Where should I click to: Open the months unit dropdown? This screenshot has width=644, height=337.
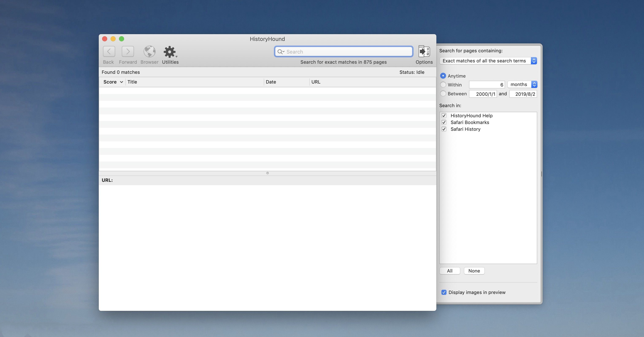point(522,84)
